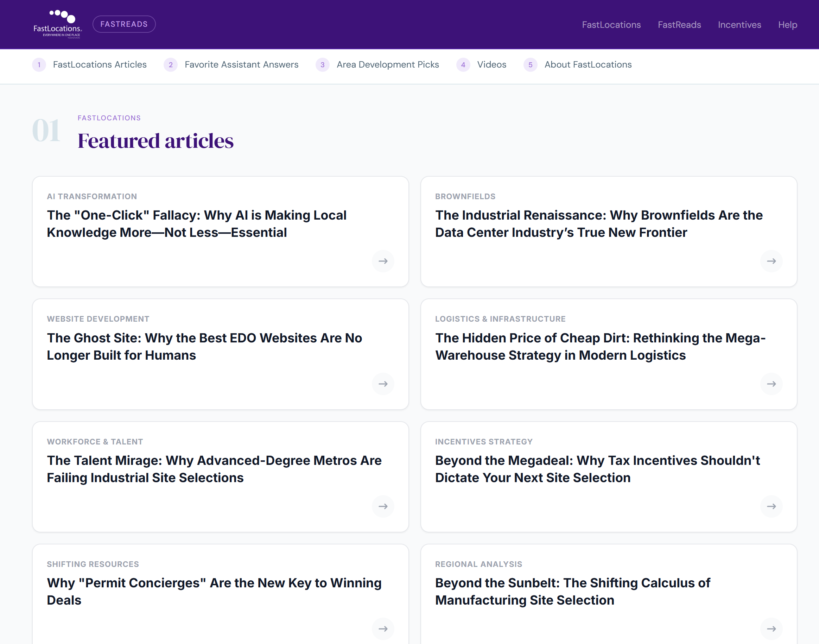The height and width of the screenshot is (644, 819).
Task: Open Beyond the Megadeal article title
Action: pos(597,469)
